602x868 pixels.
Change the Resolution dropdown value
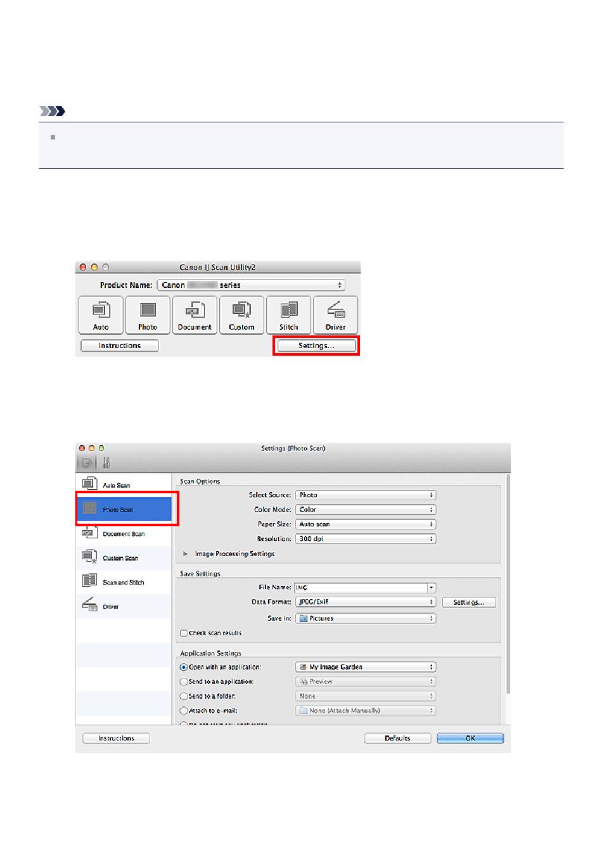point(366,539)
